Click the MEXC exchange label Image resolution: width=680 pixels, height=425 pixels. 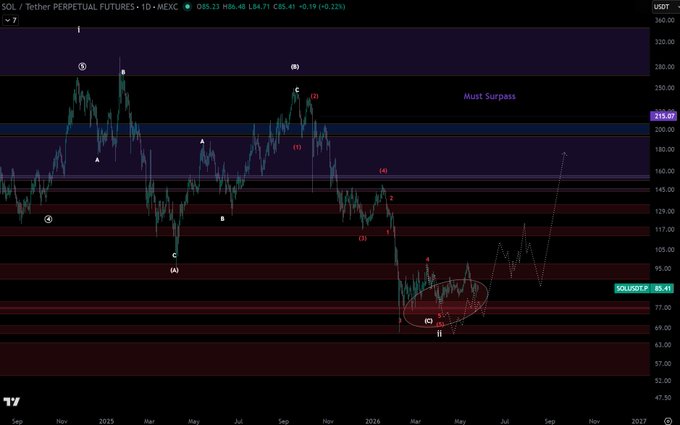[x=169, y=7]
